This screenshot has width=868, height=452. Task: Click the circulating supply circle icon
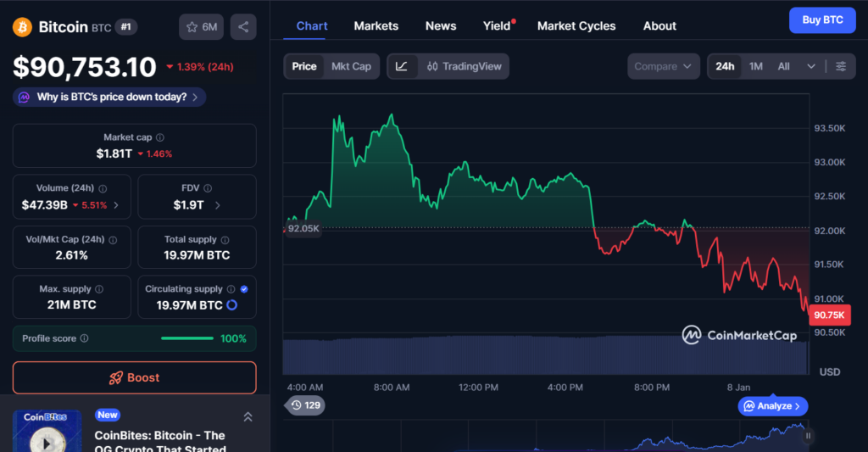tap(232, 304)
